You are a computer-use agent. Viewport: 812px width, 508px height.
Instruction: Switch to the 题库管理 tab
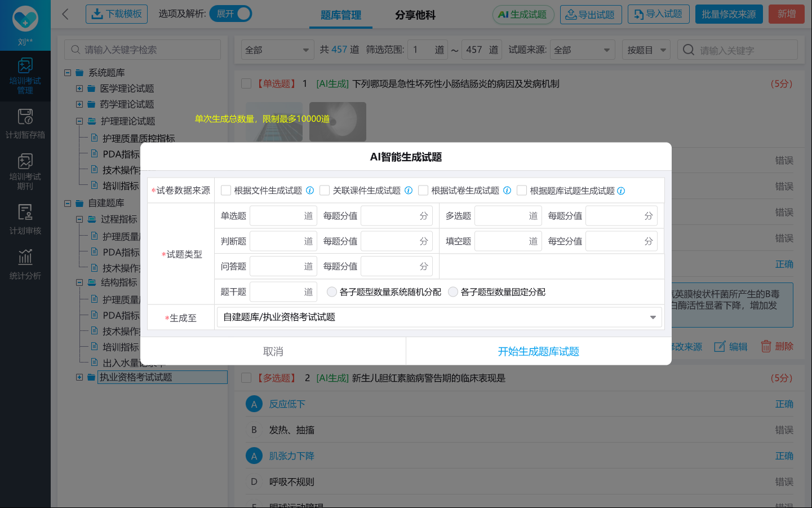point(340,15)
